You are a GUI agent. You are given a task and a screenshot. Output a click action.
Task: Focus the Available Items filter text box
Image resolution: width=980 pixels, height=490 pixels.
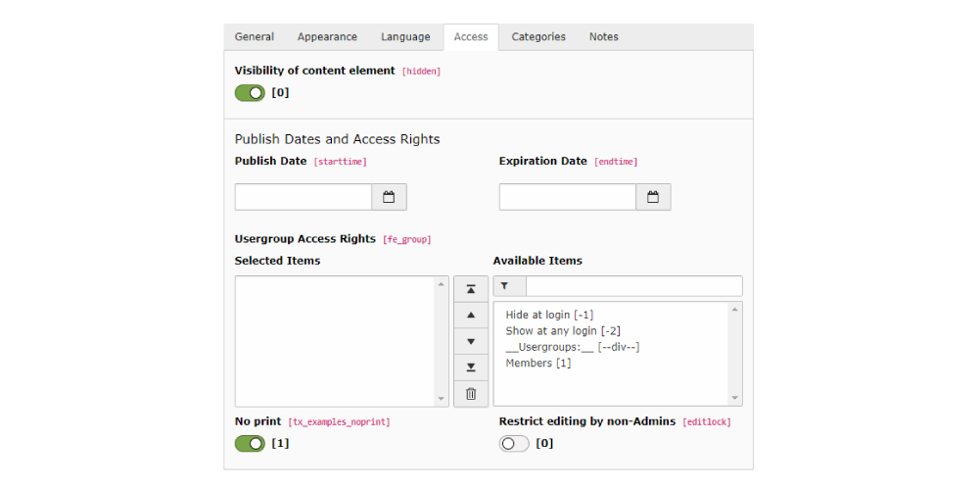pyautogui.click(x=633, y=286)
